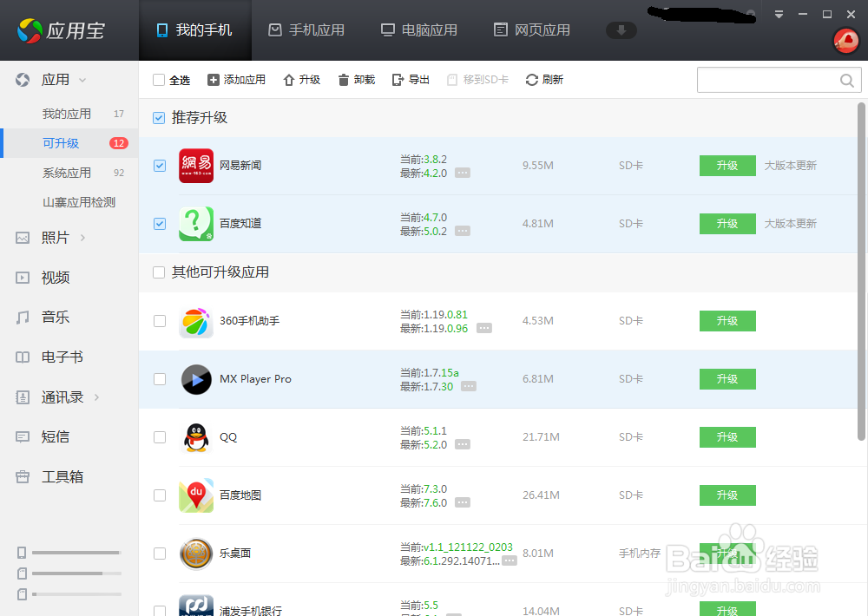Check the 360手机助手 checkbox
The image size is (868, 616).
click(x=160, y=321)
